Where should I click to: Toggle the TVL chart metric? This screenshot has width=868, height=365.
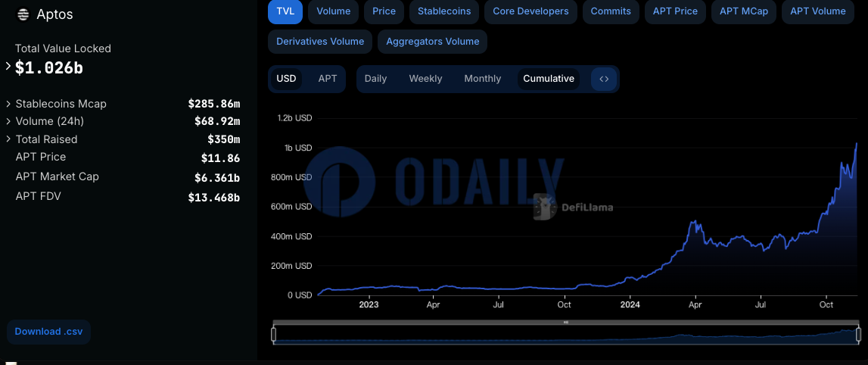tap(285, 11)
